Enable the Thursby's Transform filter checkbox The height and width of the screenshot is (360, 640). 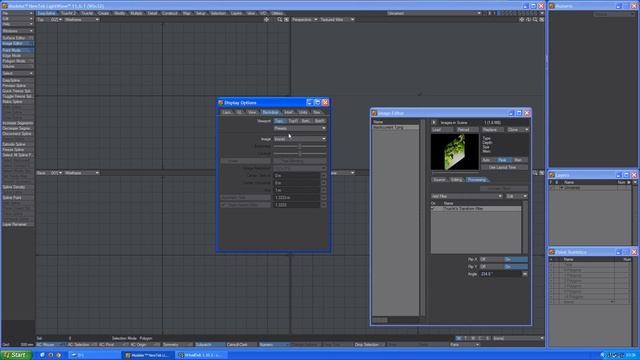point(433,209)
